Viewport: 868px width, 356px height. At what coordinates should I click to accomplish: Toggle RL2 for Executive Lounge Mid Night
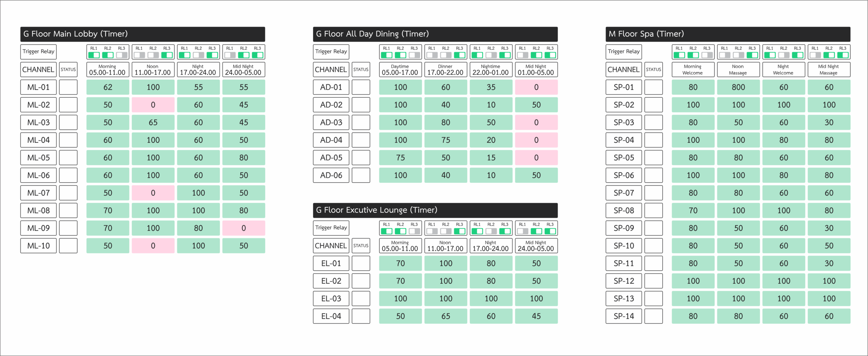click(536, 231)
